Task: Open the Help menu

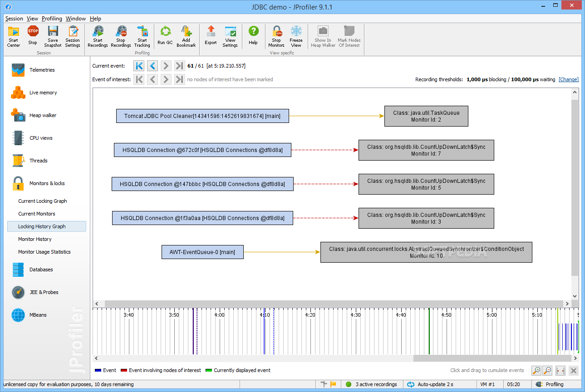Action: point(95,19)
